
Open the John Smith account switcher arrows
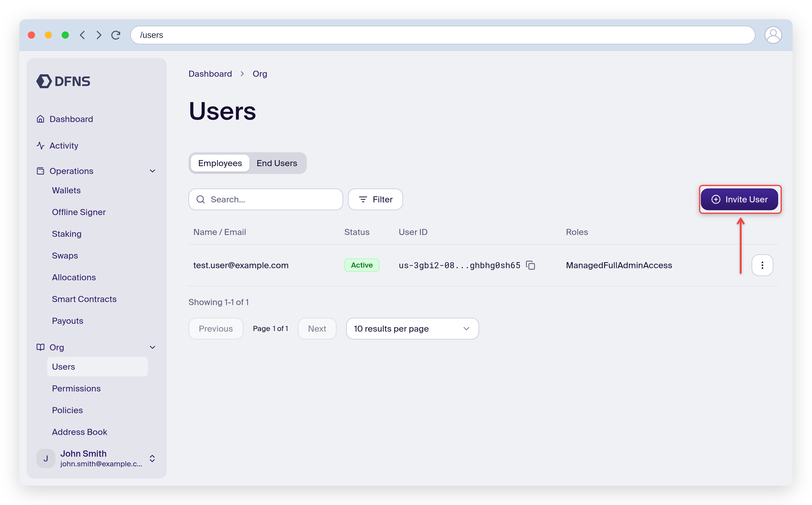pos(152,458)
